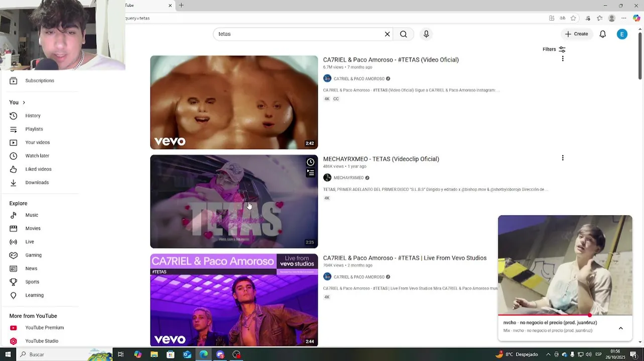
Task: Open the browser favorites list icon
Action: point(599,18)
